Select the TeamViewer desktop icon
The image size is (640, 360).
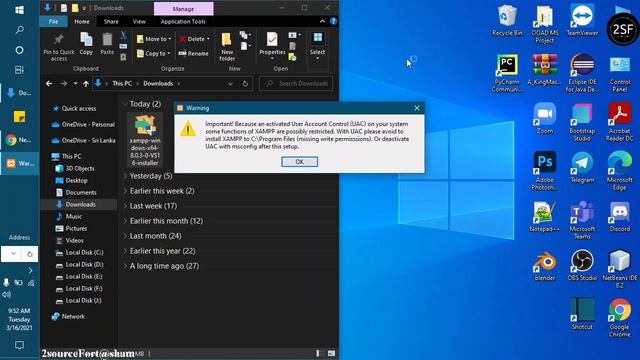click(582, 20)
